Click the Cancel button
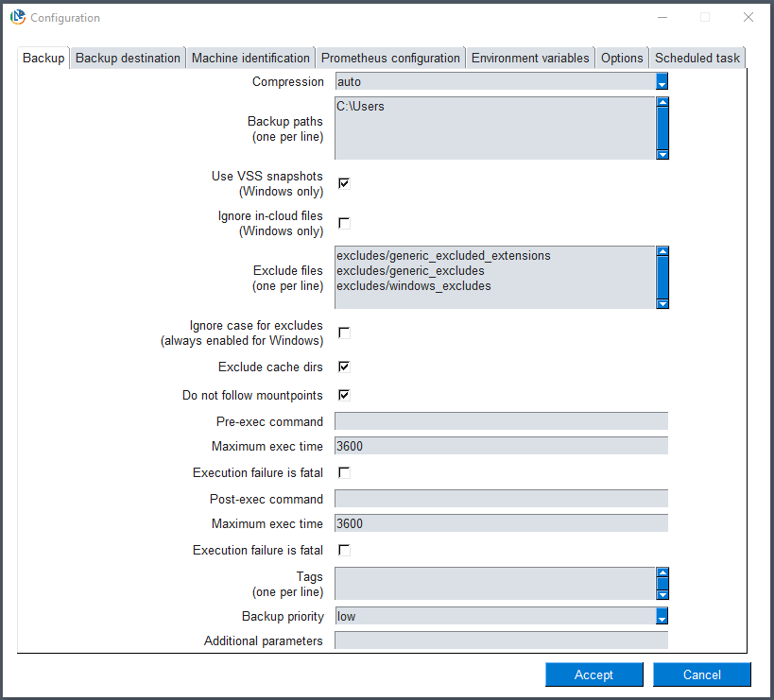This screenshot has height=700, width=774. click(x=701, y=674)
